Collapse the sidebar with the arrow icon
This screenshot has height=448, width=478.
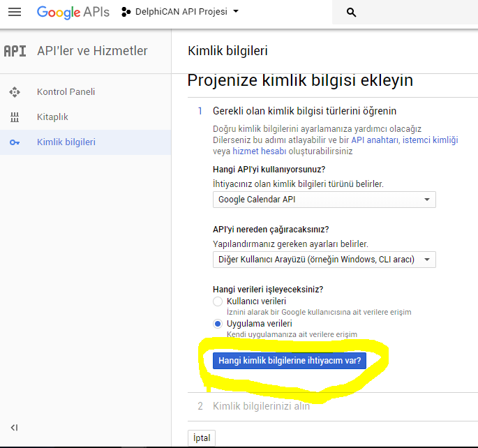14,428
